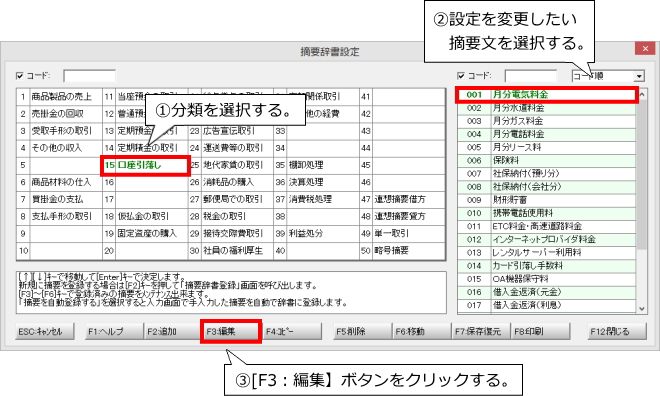The image size is (660, 396).
Task: Select summary 008 社保納付(会社分)
Action: (547, 187)
